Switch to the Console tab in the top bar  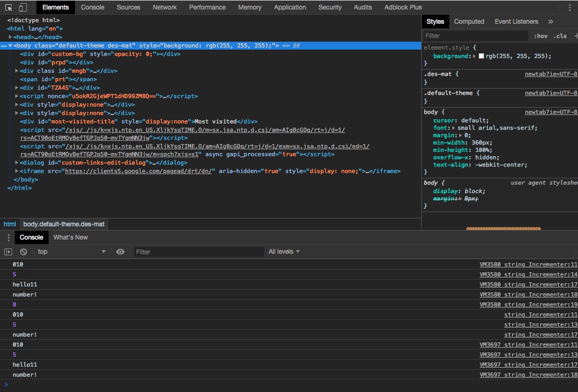(92, 7)
